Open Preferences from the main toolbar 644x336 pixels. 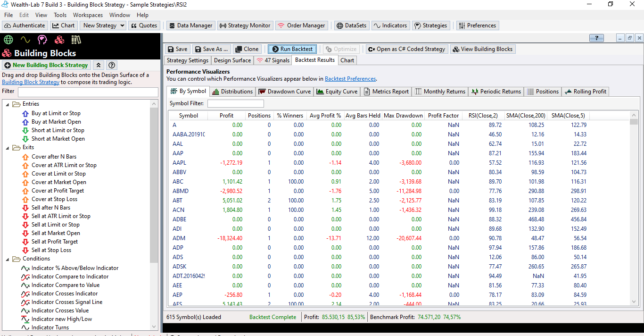[477, 25]
